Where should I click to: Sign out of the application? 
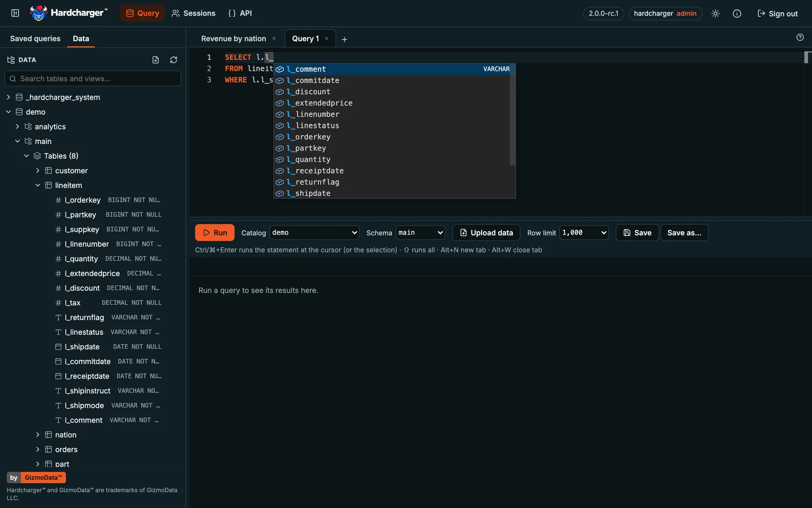pyautogui.click(x=777, y=14)
